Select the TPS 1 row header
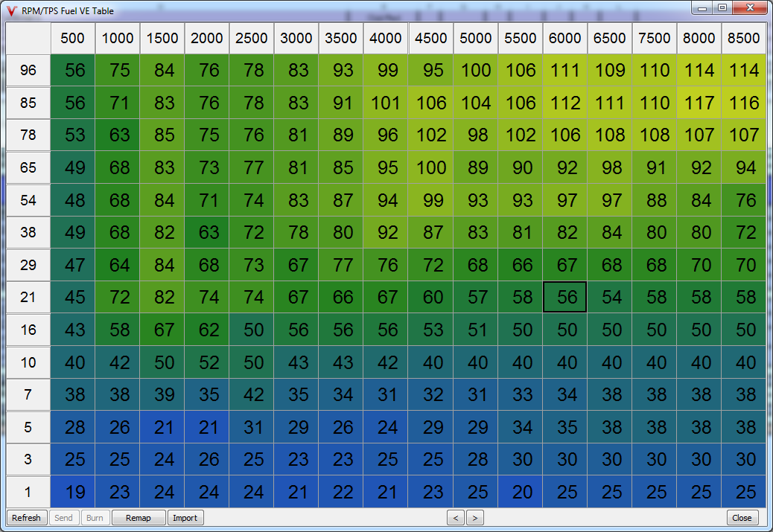Viewport: 773px width, 532px height. (28, 492)
